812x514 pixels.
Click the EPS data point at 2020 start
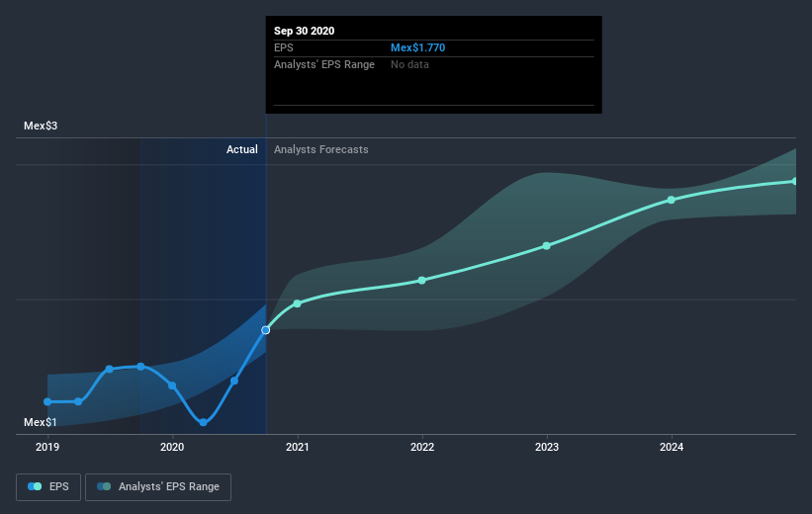click(x=172, y=385)
